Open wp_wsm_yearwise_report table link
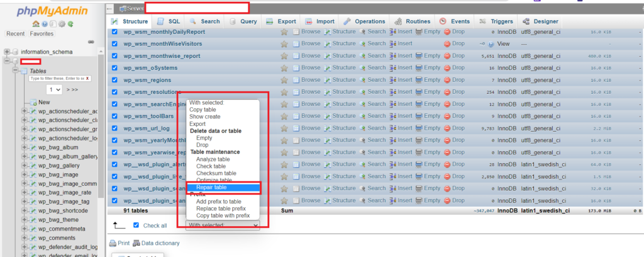This screenshot has height=257, width=644. pos(155,152)
